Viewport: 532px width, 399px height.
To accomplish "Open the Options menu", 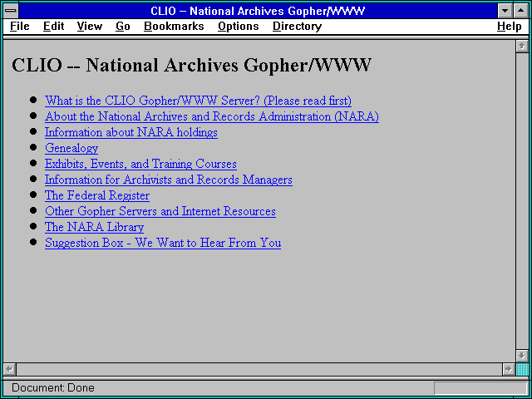I will click(x=239, y=27).
